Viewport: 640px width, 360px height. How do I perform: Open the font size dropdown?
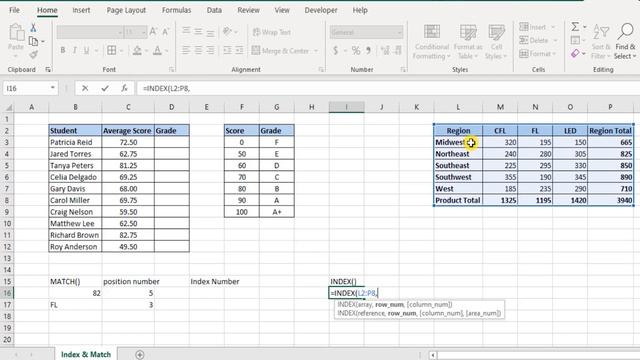pyautogui.click(x=143, y=32)
